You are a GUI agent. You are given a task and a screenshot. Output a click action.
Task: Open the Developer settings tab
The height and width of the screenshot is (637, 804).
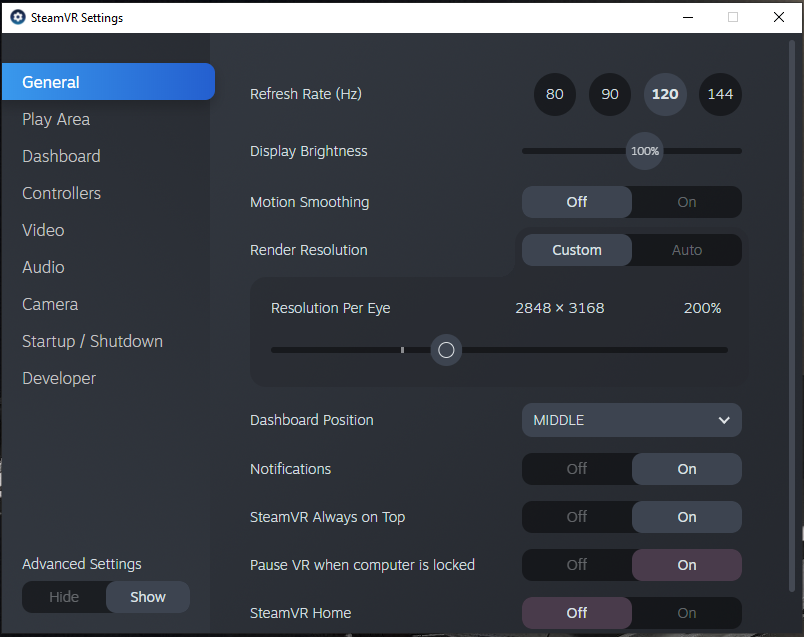pyautogui.click(x=59, y=379)
